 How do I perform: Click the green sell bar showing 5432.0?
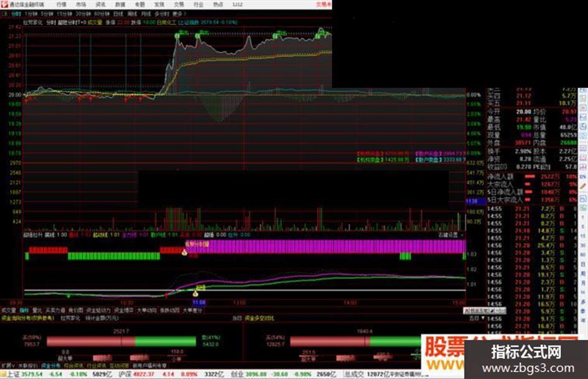166,341
